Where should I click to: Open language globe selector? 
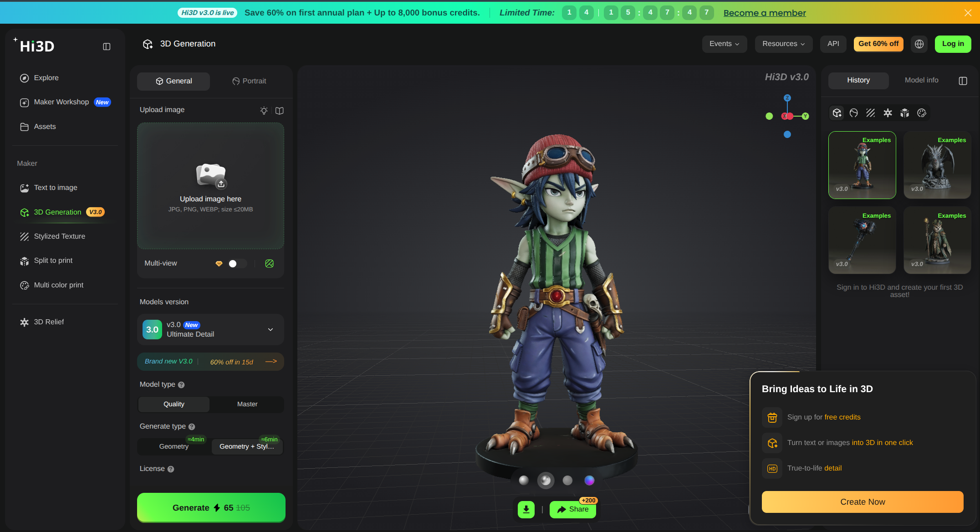point(919,44)
